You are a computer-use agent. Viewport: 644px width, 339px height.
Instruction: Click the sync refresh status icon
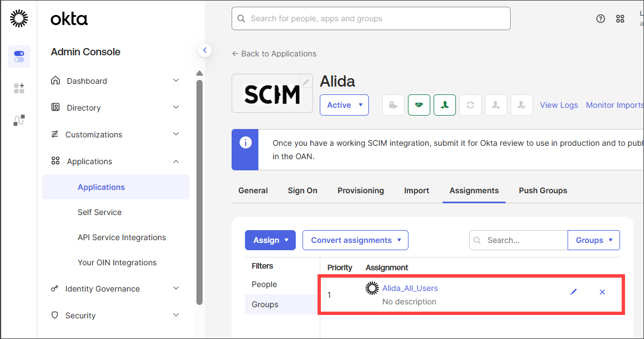470,105
